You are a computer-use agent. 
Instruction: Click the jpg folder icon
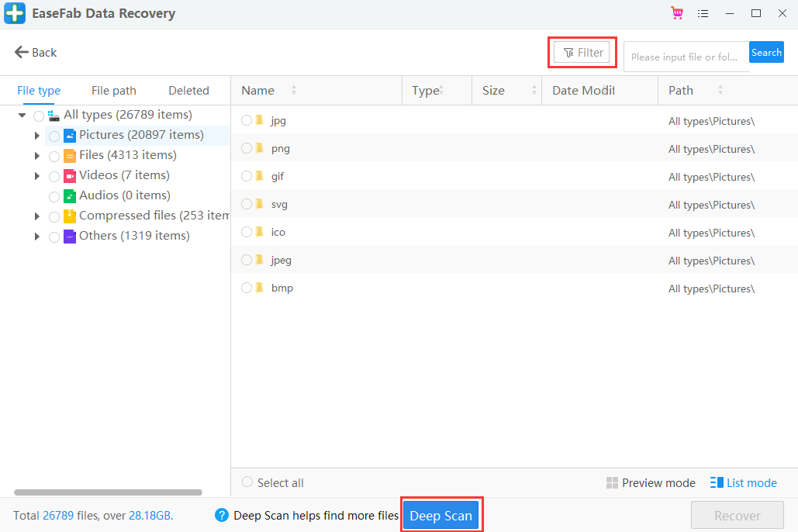tap(260, 120)
